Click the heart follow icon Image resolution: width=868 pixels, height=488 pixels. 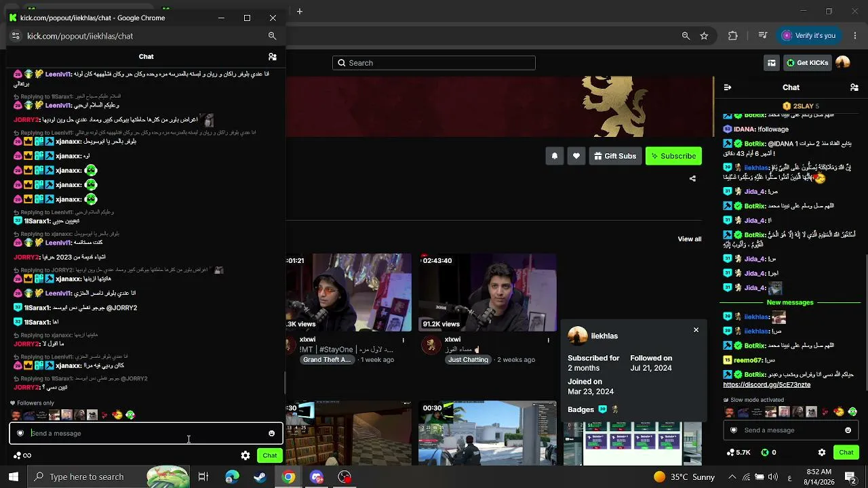(576, 156)
